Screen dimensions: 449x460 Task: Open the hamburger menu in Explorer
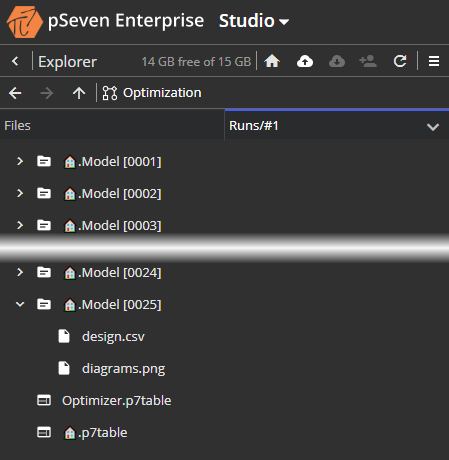[434, 61]
